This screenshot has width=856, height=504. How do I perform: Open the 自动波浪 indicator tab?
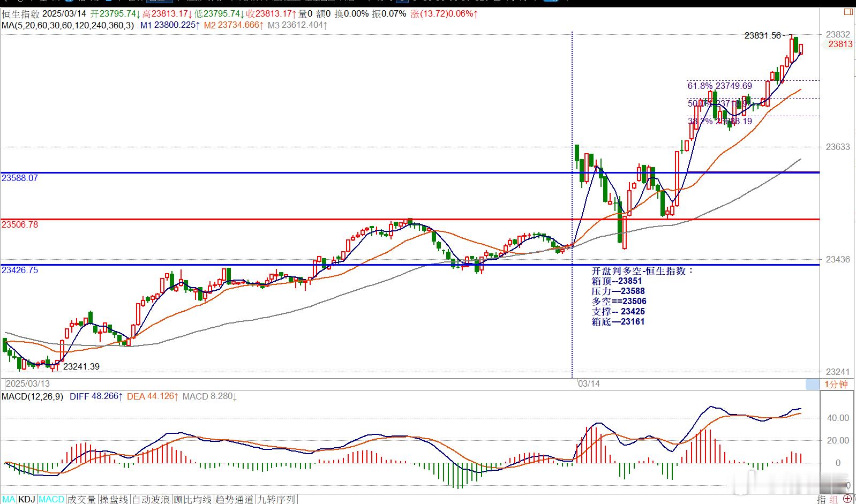tap(151, 499)
